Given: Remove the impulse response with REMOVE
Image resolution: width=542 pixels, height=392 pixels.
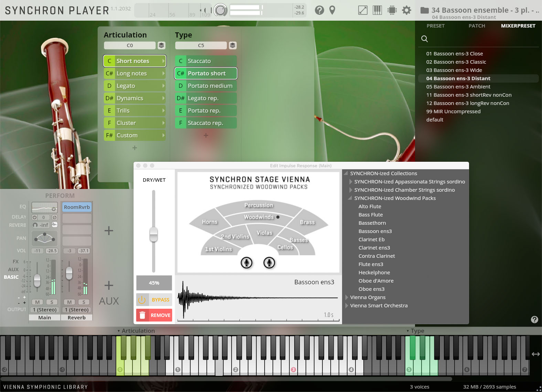Looking at the screenshot, I should tap(154, 315).
